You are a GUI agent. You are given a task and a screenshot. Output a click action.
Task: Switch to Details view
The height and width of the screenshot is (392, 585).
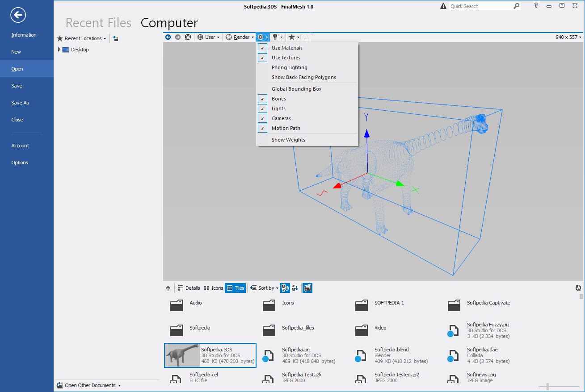click(x=189, y=288)
